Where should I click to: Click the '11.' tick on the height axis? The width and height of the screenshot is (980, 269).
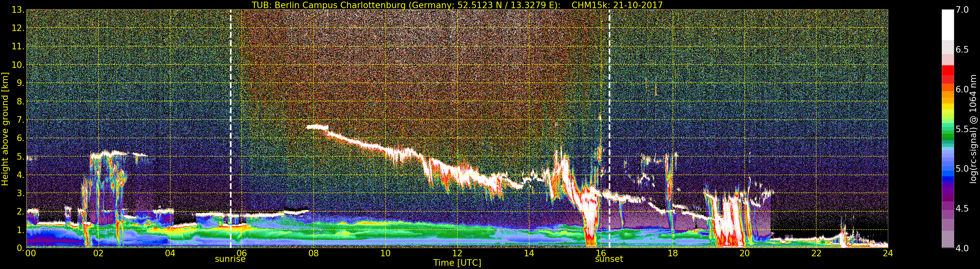(18, 46)
